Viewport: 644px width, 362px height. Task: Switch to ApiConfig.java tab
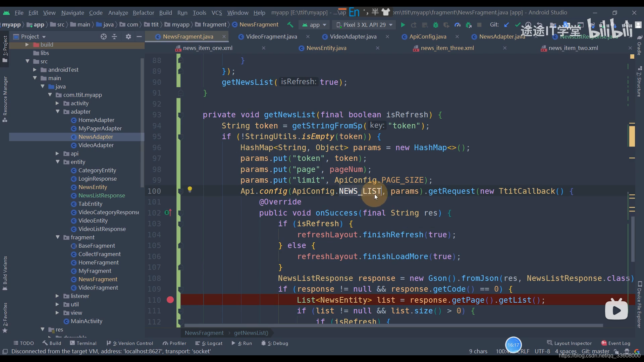(428, 37)
